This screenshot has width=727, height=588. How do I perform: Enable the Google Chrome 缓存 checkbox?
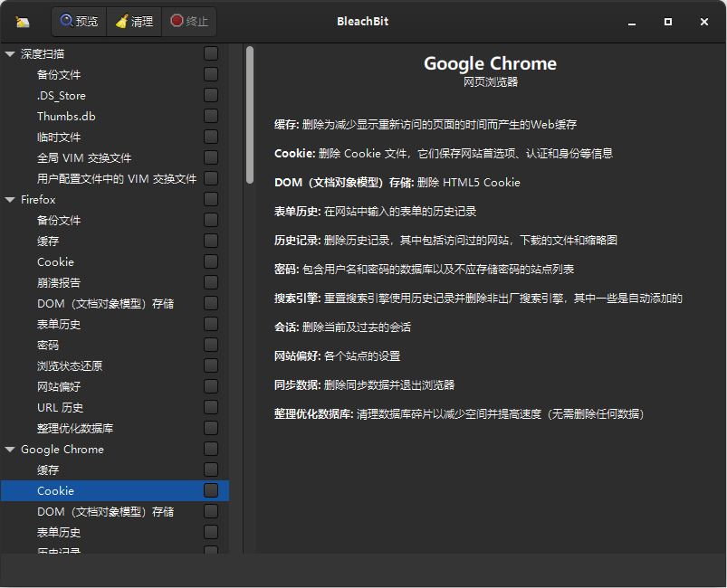(x=210, y=469)
